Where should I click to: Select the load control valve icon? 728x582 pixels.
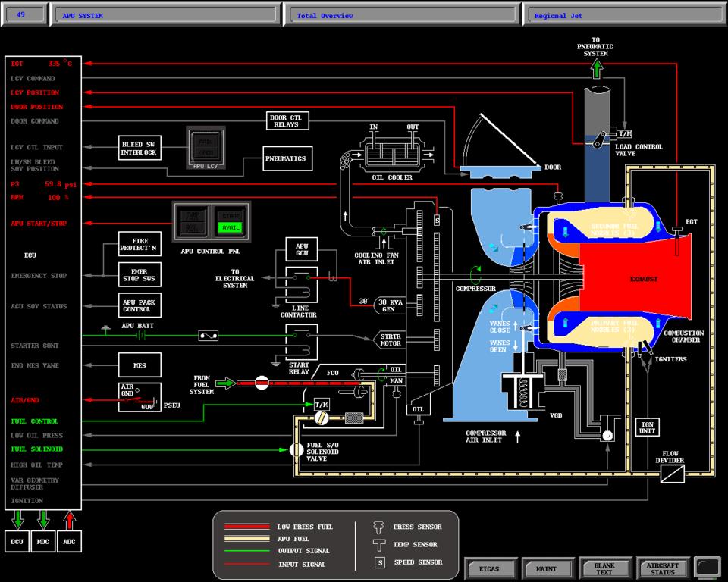coord(603,139)
